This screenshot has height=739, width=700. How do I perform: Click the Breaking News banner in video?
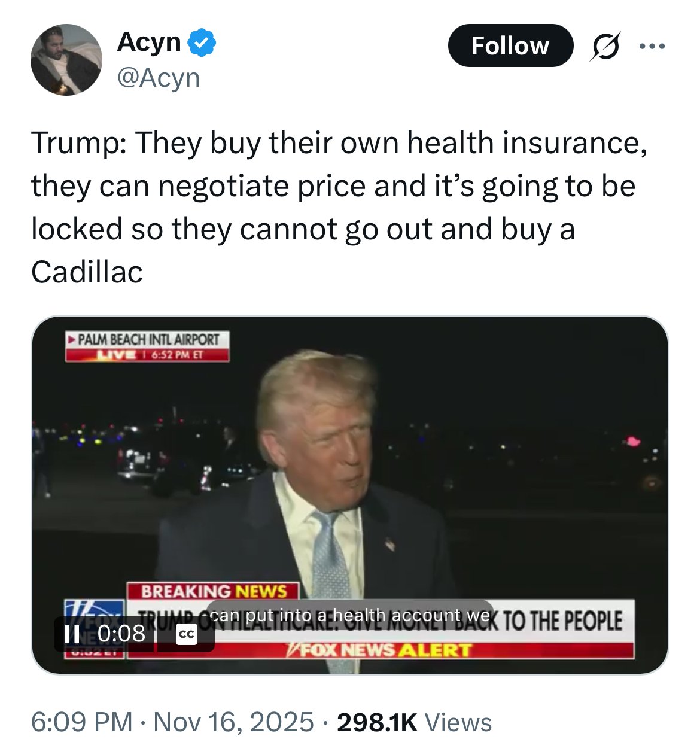(213, 591)
